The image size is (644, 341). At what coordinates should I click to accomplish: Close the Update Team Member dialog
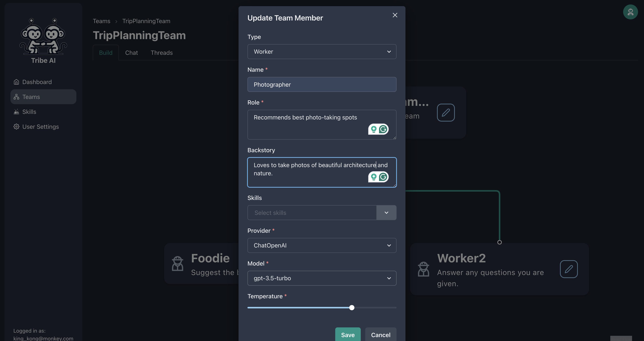coord(395,15)
